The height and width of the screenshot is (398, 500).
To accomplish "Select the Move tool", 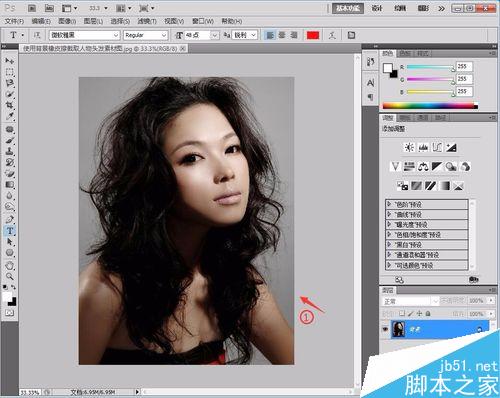I will pos(10,61).
